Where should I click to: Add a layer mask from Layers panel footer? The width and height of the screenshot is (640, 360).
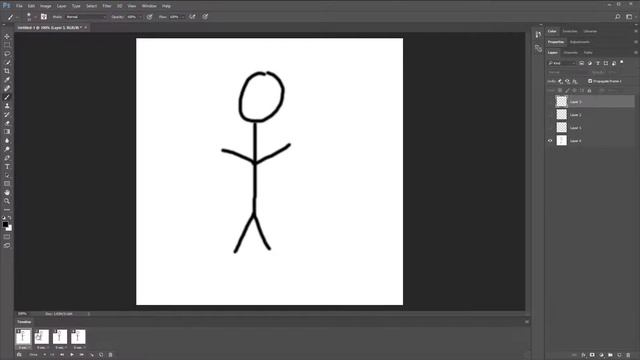pos(592,355)
